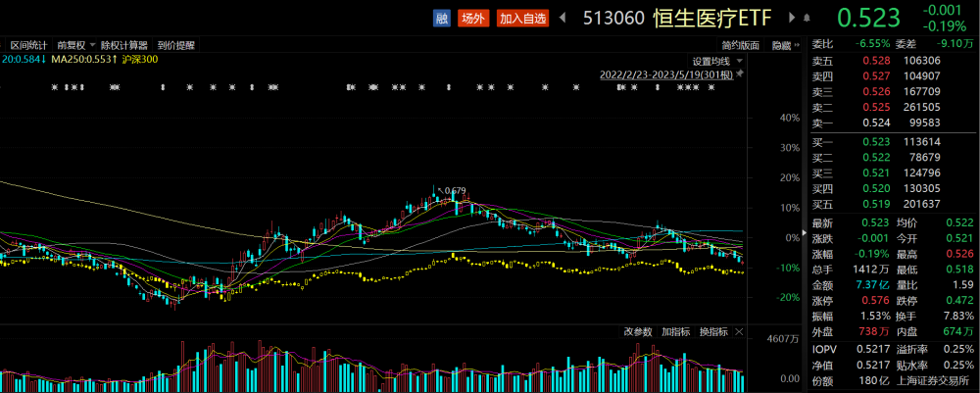This screenshot has height=393, width=980.
Task: Close the volume indicator panel with X
Action: point(740,331)
